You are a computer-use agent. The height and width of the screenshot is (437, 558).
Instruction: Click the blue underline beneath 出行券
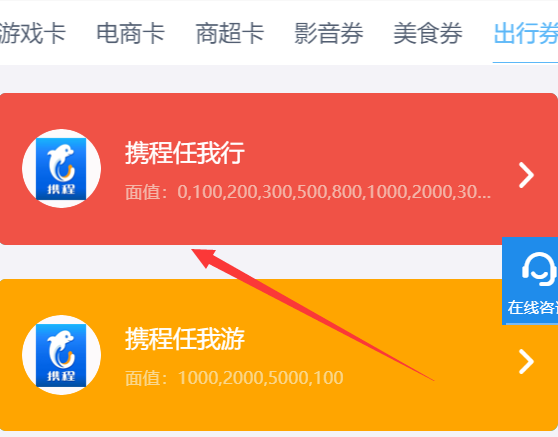(525, 62)
